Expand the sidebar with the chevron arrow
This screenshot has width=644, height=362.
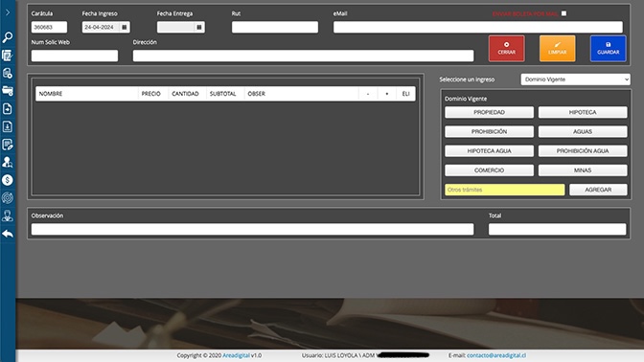8,12
